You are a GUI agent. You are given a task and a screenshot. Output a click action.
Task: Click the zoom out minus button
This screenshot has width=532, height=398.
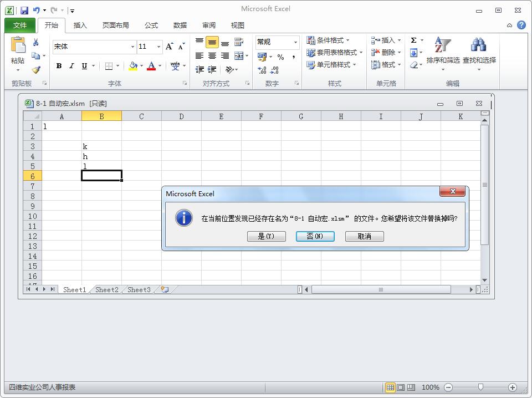[448, 387]
